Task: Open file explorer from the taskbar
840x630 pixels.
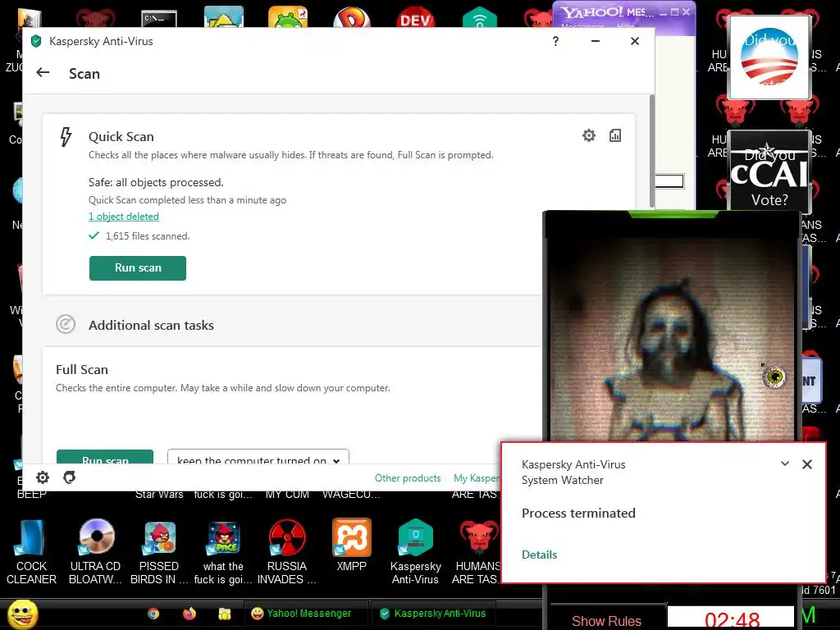Action: click(225, 614)
